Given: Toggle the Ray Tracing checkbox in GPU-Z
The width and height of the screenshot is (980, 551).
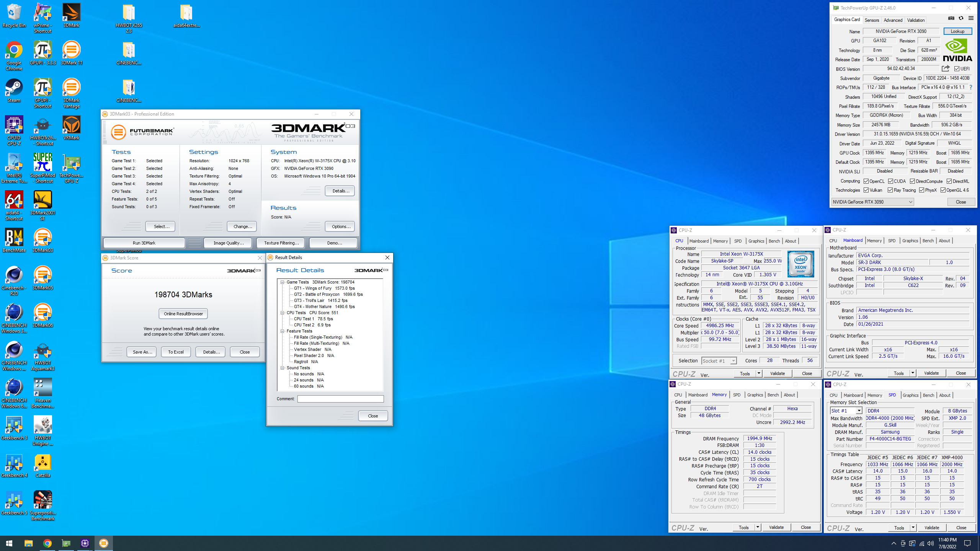Looking at the screenshot, I should pyautogui.click(x=890, y=190).
